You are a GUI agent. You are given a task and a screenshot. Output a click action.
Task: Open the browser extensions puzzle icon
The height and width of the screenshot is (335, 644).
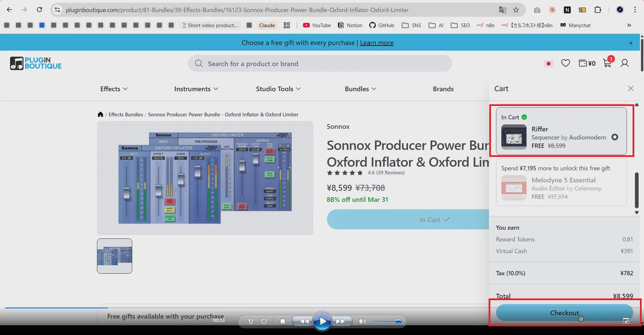[598, 10]
